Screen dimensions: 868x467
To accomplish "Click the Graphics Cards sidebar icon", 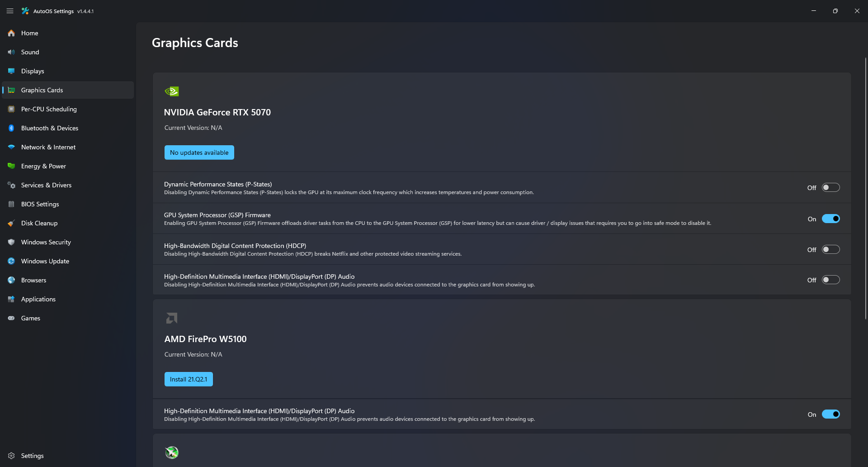I will click(x=11, y=90).
